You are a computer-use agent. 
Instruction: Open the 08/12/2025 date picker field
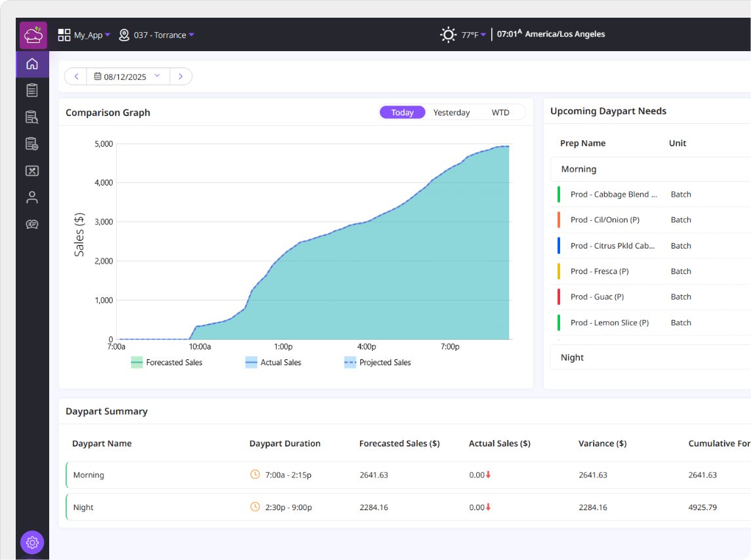127,77
